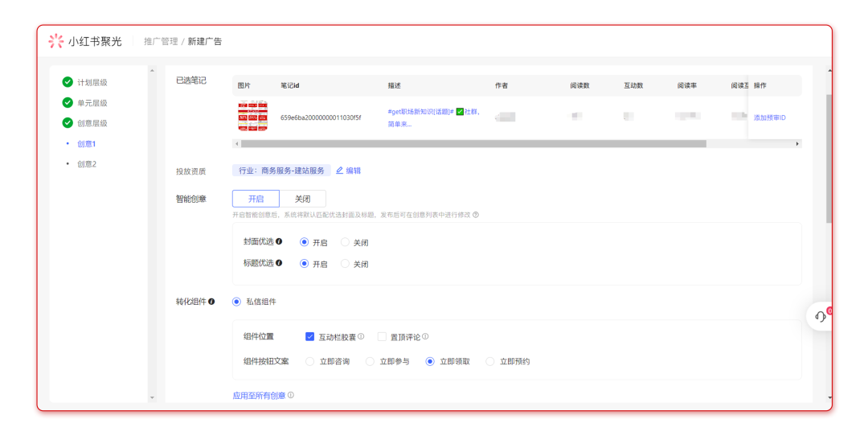This screenshot has height=440, width=868.
Task: Go to 推广管理 in the breadcrumb
Action: tap(161, 41)
